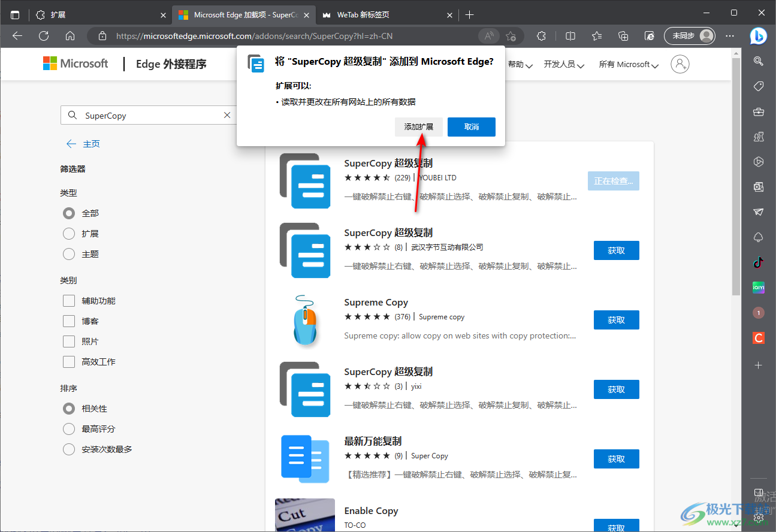Expand the 开发人员 dropdown menu
This screenshot has width=776, height=532.
(564, 64)
